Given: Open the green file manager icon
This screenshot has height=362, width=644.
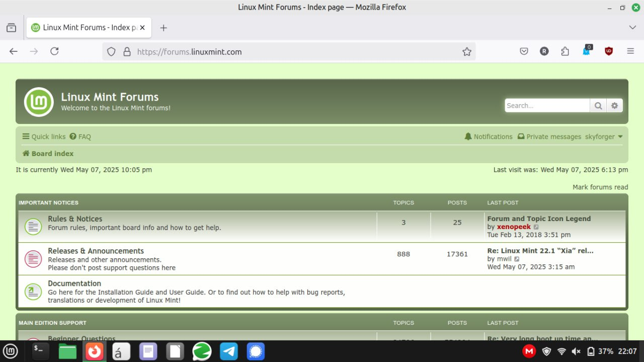Looking at the screenshot, I should pyautogui.click(x=67, y=351).
